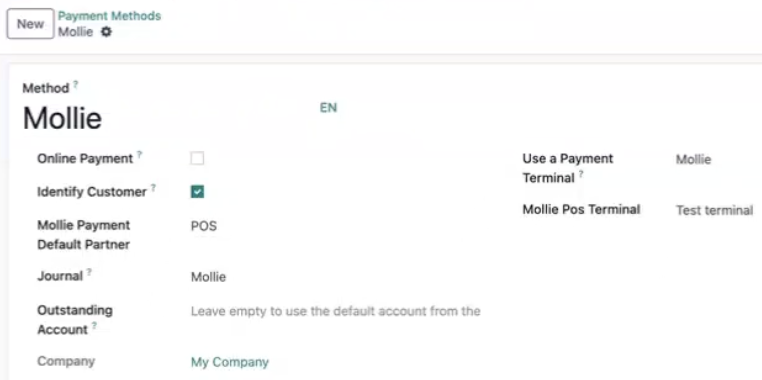Click the EN translation button

(x=329, y=108)
